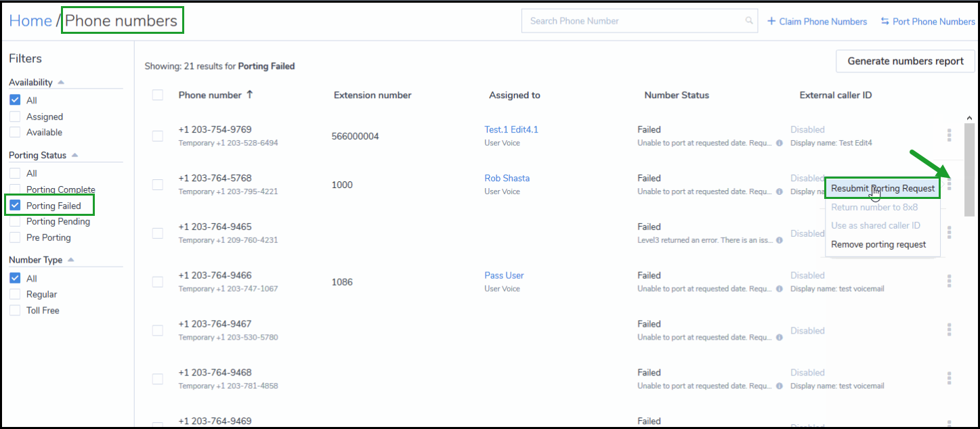Collapse the Porting Status filter section
Viewport: 980px width, 429px height.
74,155
